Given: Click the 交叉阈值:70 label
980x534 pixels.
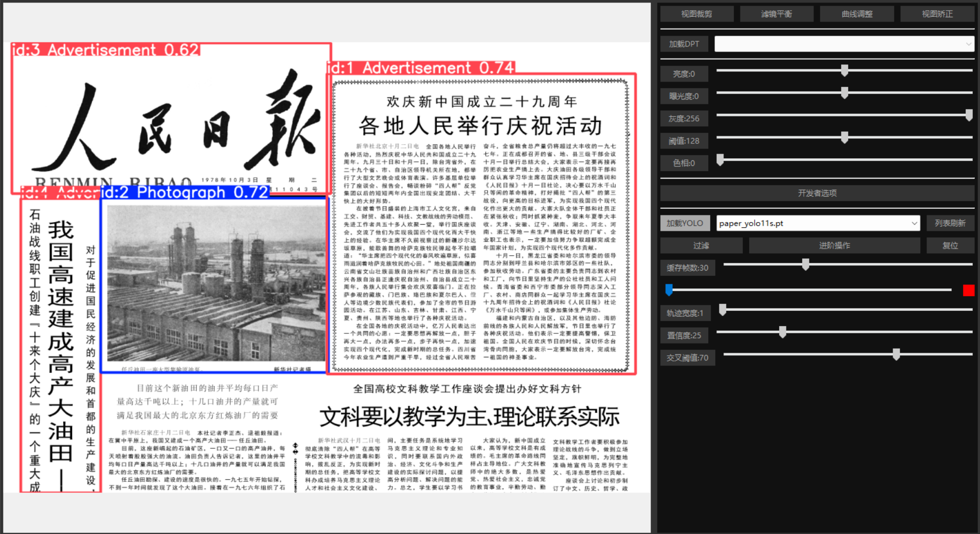Looking at the screenshot, I should 688,358.
